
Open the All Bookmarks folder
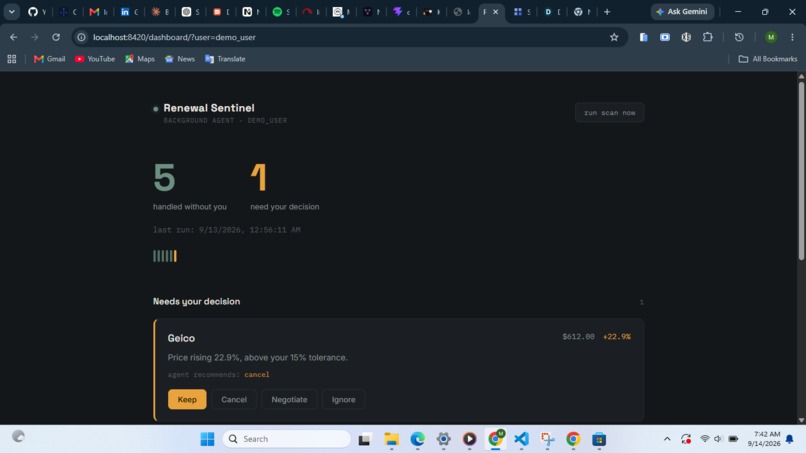pos(768,59)
